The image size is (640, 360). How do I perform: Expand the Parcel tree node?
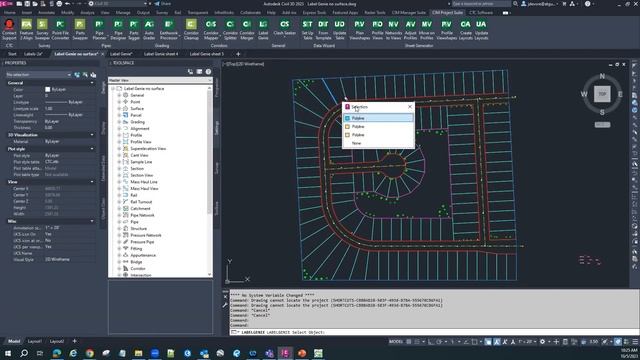tap(119, 115)
